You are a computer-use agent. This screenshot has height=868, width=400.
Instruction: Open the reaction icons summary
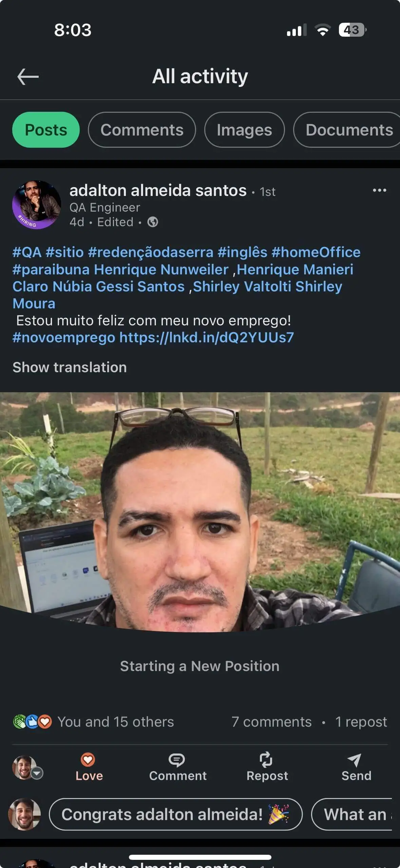coord(32,722)
